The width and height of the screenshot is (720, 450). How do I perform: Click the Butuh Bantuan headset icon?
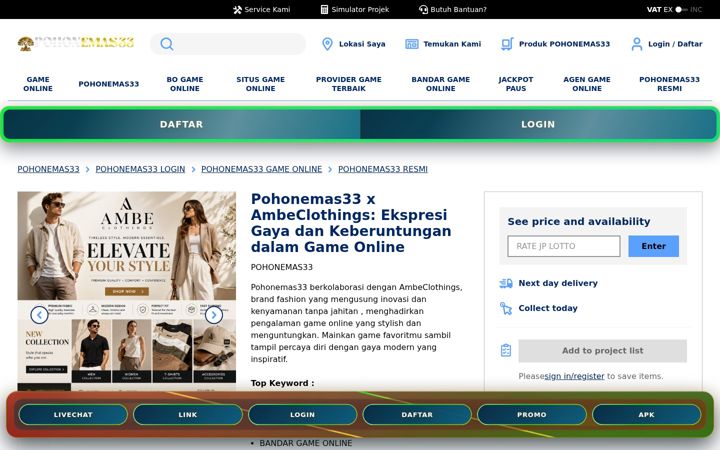pos(423,9)
